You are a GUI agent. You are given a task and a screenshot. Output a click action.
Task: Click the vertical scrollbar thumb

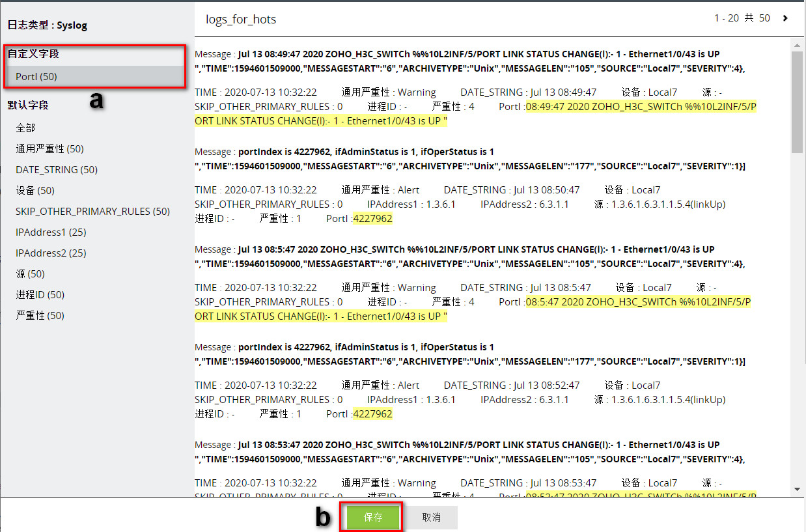tap(797, 101)
